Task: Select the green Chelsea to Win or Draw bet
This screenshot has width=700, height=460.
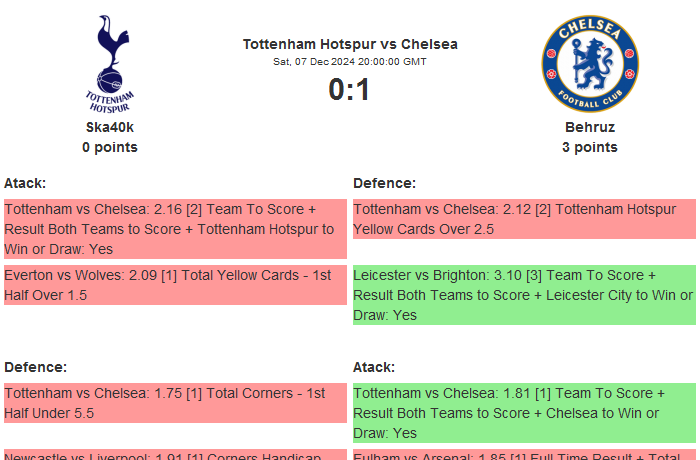Action: (524, 413)
